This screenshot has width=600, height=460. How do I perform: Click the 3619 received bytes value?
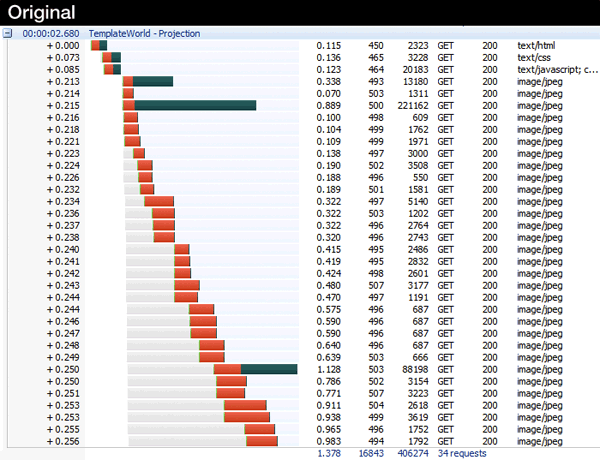point(418,417)
